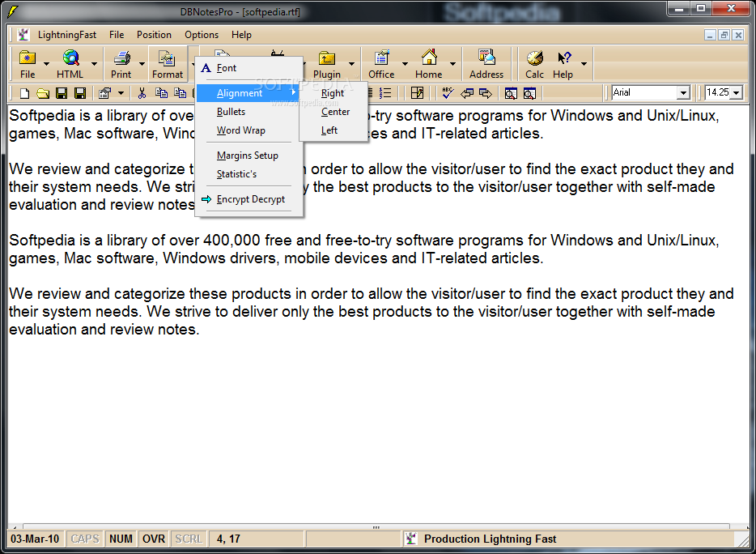Open the HTML globe toolbar button
Image resolution: width=756 pixels, height=554 pixels.
(x=70, y=58)
